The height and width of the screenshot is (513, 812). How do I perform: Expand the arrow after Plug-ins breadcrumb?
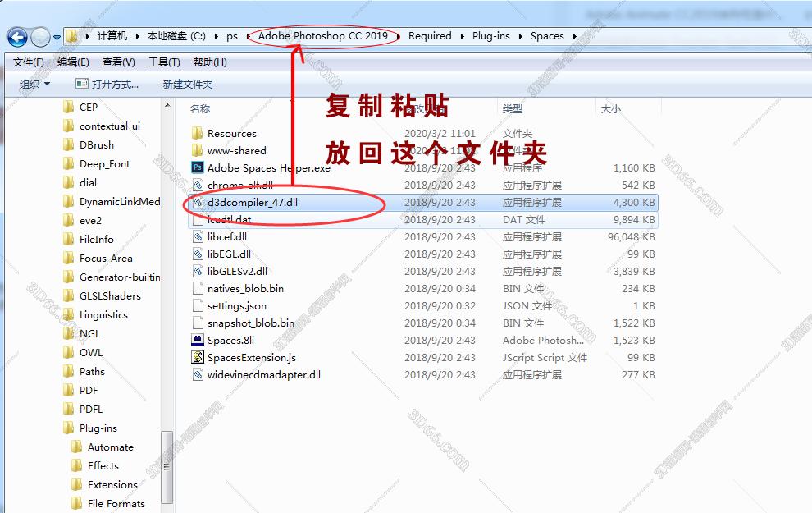[x=520, y=36]
